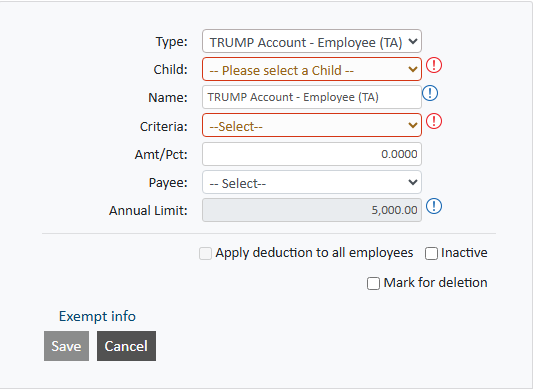Click the blue info icon beside Annual Limit
This screenshot has height=390, width=535.
click(x=434, y=206)
